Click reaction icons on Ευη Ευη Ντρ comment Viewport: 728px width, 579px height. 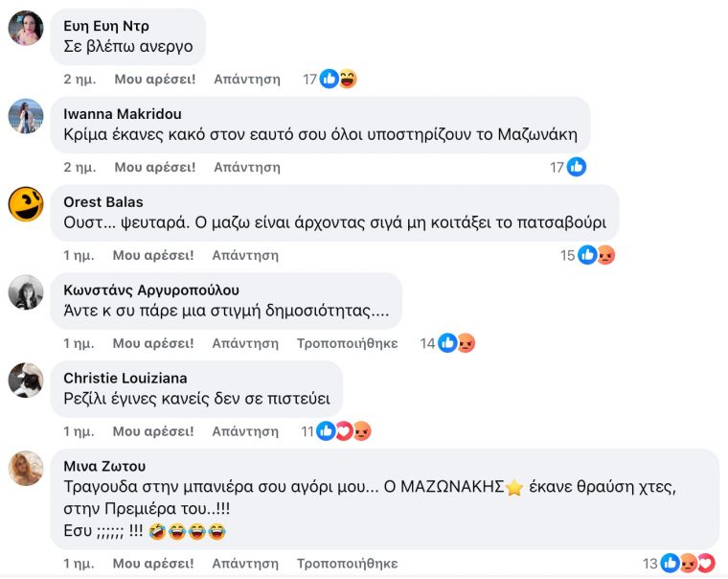[338, 80]
